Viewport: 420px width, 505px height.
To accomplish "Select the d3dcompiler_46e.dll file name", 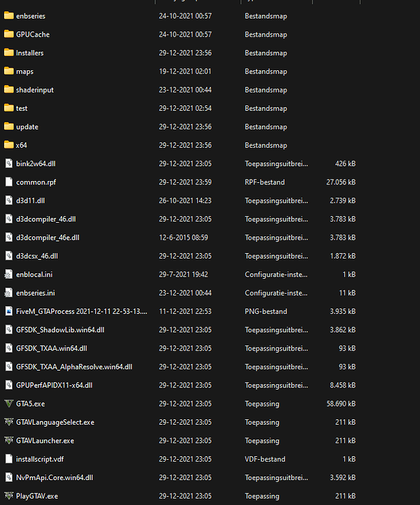I will (48, 238).
